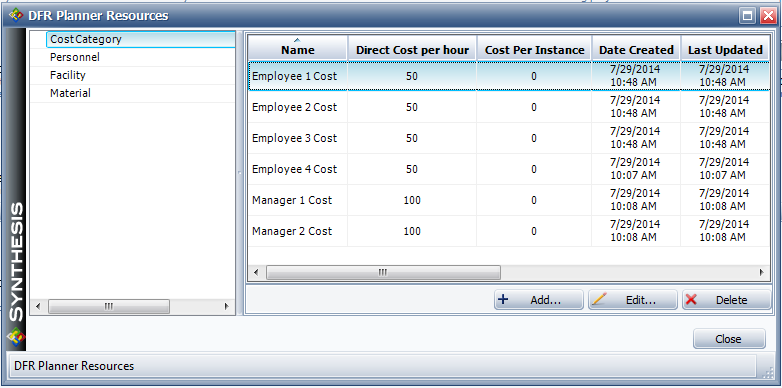This screenshot has width=782, height=388.
Task: Click Manager 1 Cost direct cost value 100
Action: pos(412,200)
